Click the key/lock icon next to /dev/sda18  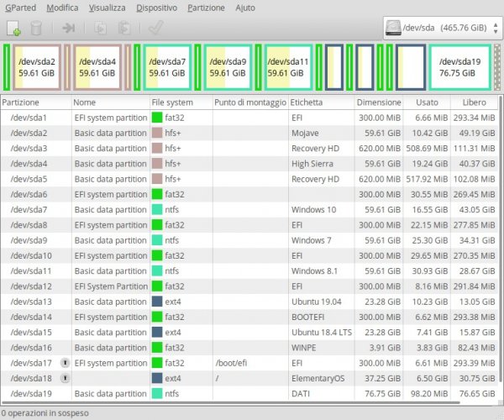tap(65, 378)
